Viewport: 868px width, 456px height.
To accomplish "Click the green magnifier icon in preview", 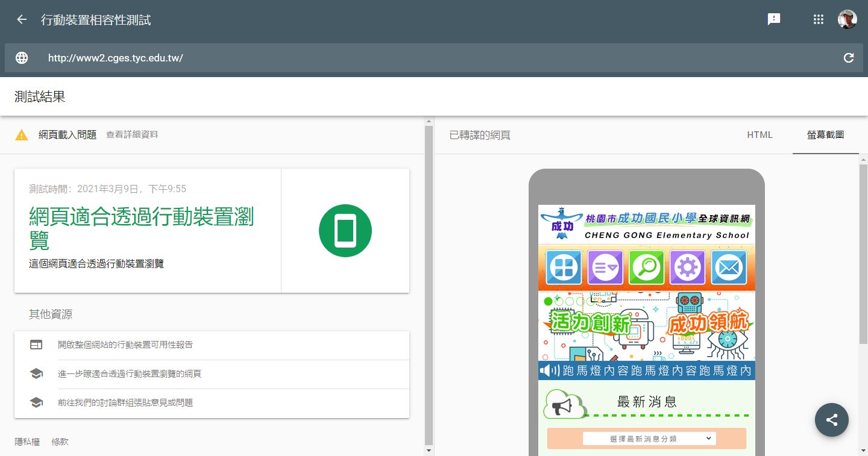I will pos(646,267).
